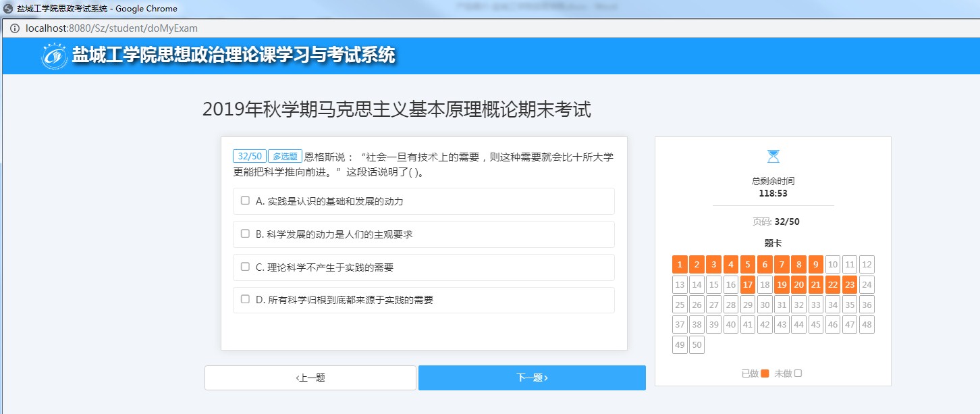Go to question 50 in answer card
Viewport: 980px width, 414px height.
tap(697, 345)
